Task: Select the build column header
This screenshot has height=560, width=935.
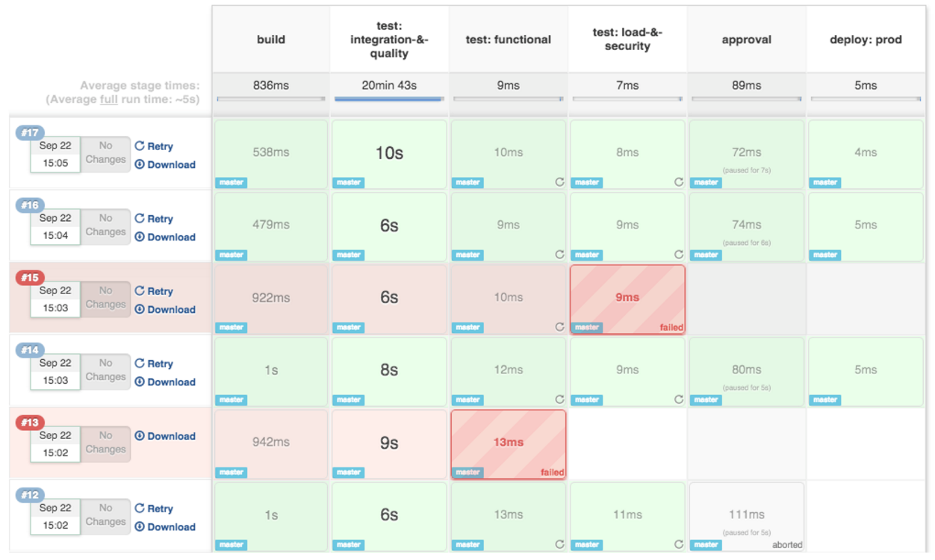Action: pos(270,39)
